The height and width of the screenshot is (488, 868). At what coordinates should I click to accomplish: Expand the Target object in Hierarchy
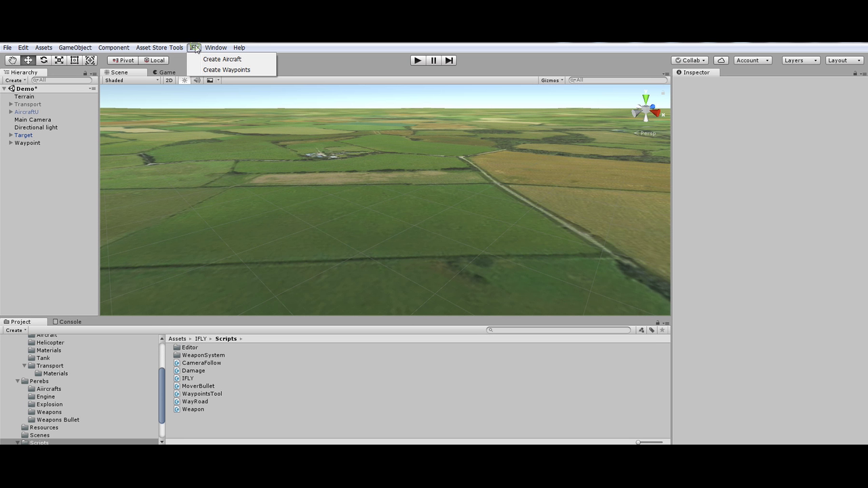(11, 135)
